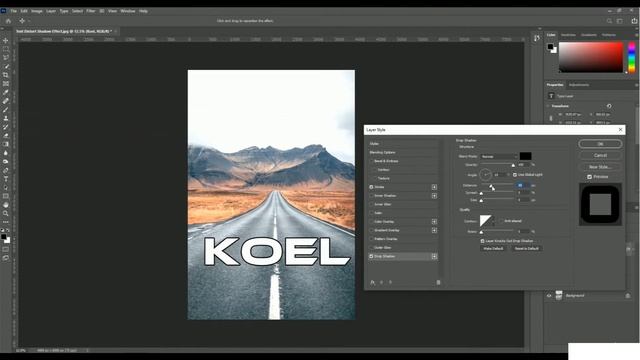Open the Edit Toolbar three-dots menu
Image resolution: width=640 pixels, height=360 pixels.
(6, 222)
